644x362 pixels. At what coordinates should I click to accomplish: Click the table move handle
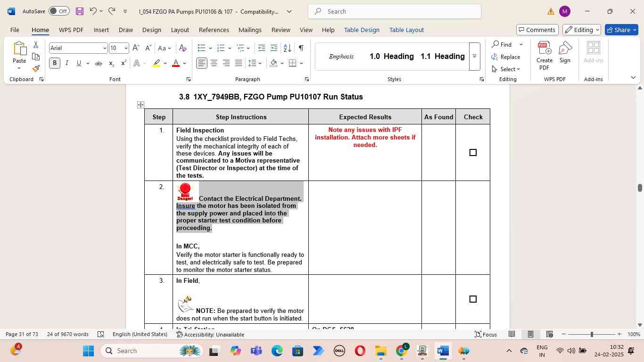(140, 105)
